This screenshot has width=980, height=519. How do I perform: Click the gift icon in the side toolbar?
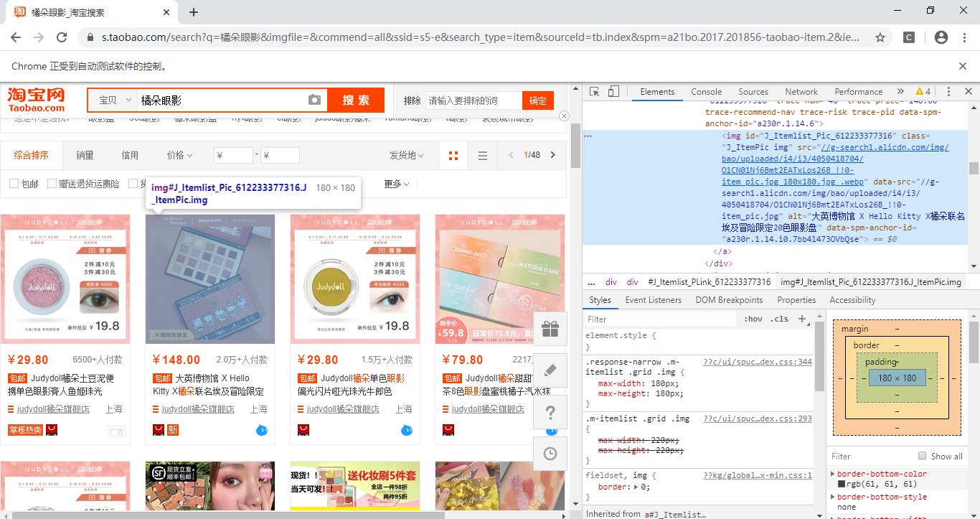point(550,329)
